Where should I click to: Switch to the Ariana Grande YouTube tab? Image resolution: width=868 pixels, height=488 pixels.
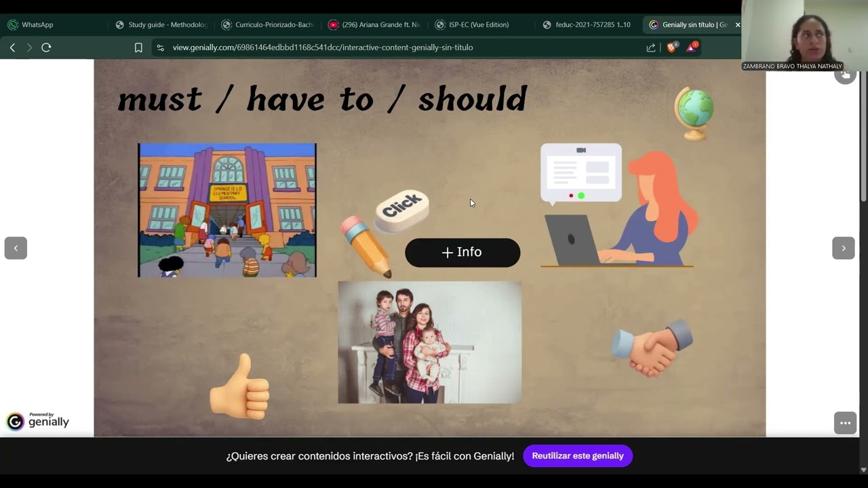(x=374, y=24)
